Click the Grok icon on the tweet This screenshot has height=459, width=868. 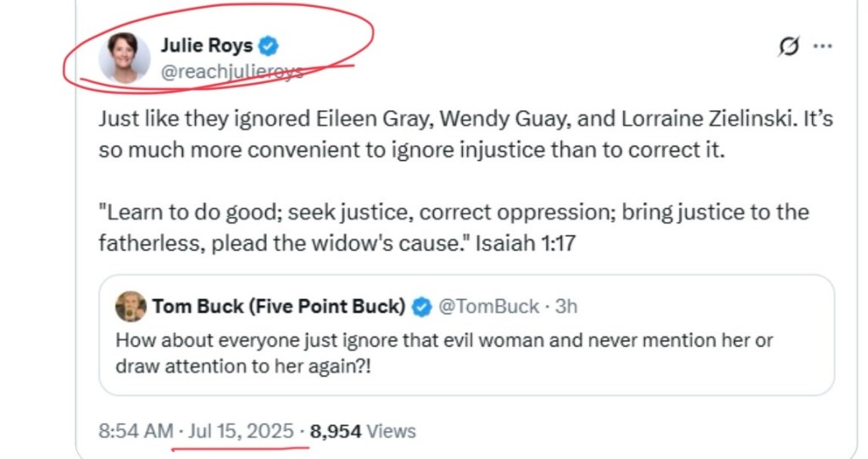[788, 47]
